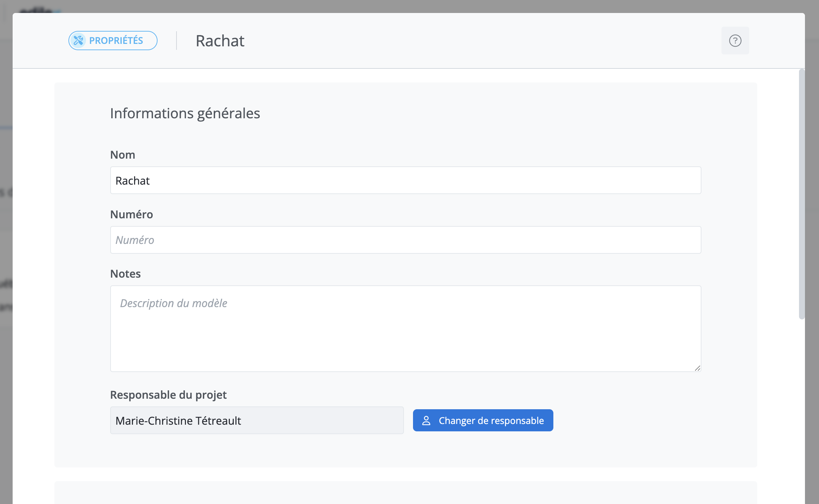819x504 pixels.
Task: Click into the Numéro input field
Action: [406, 240]
